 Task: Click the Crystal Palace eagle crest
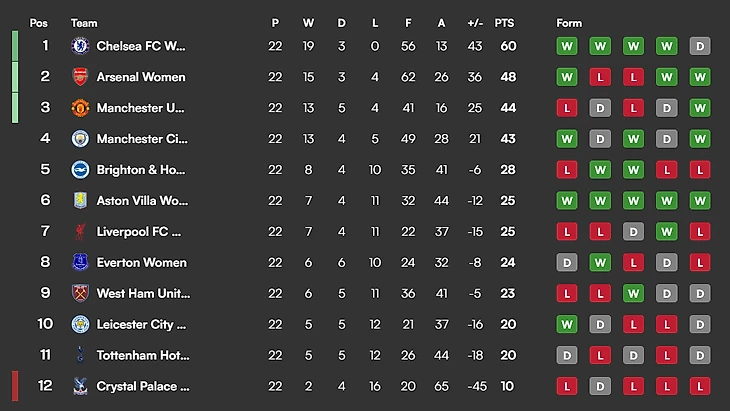click(x=80, y=386)
